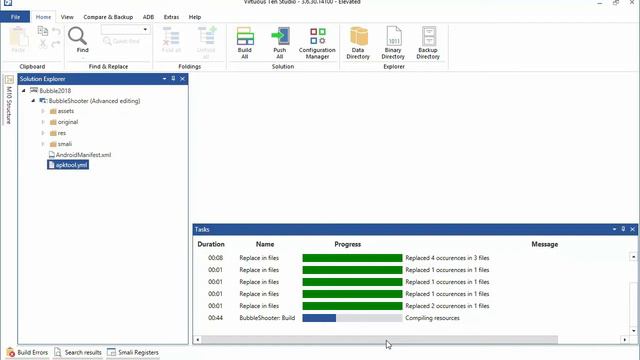Click the Push All icon
640x360 pixels.
[280, 43]
